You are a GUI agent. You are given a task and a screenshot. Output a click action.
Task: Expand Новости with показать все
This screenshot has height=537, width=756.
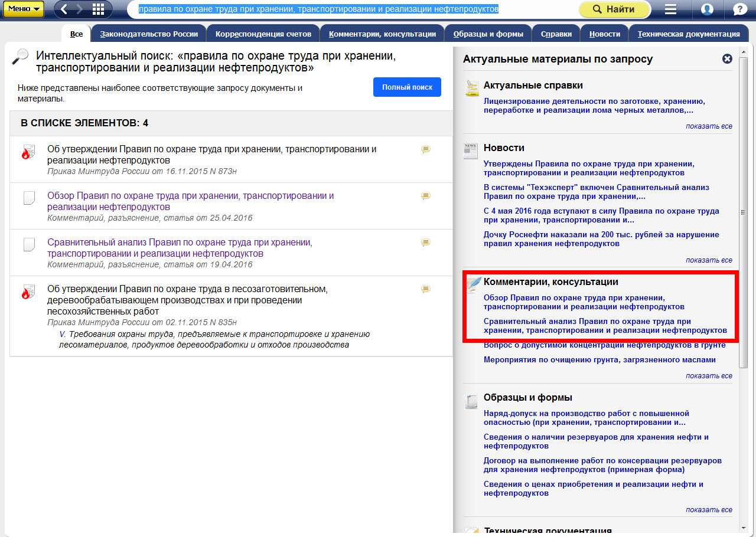(x=709, y=260)
